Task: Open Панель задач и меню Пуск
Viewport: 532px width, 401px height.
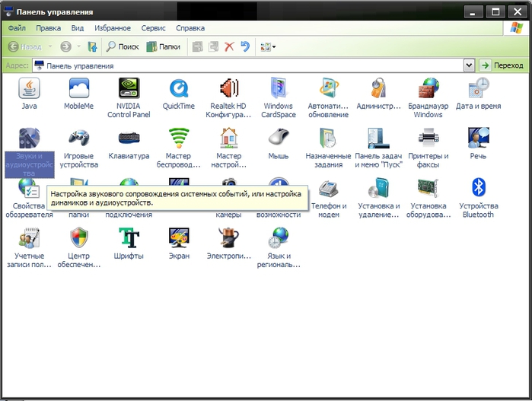Action: point(378,148)
